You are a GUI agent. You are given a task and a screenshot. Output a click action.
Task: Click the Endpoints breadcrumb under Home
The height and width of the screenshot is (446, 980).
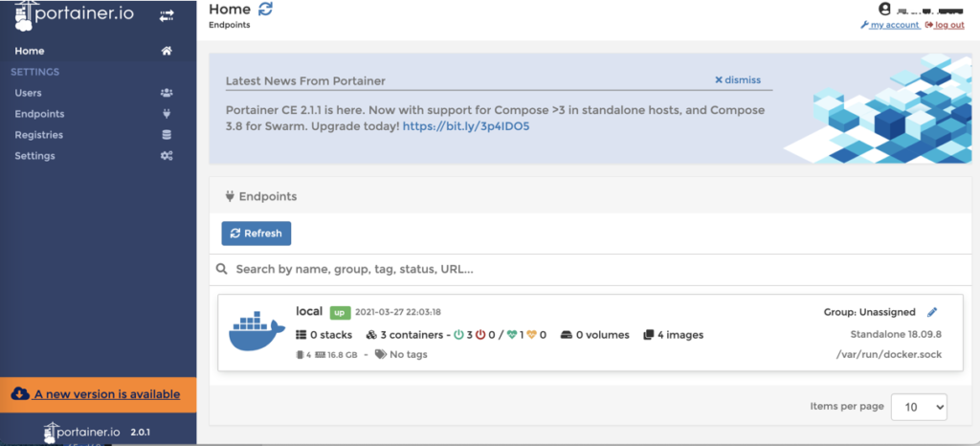[230, 26]
